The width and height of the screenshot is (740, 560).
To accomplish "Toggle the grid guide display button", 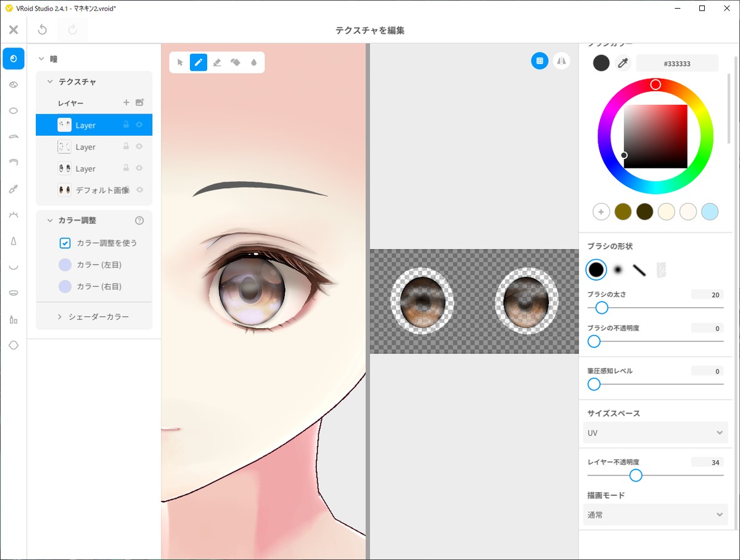I will coord(540,60).
